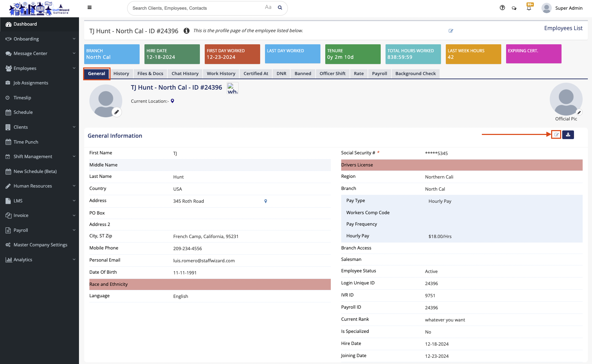Click the edit General Information icon
This screenshot has width=592, height=364.
(x=556, y=135)
